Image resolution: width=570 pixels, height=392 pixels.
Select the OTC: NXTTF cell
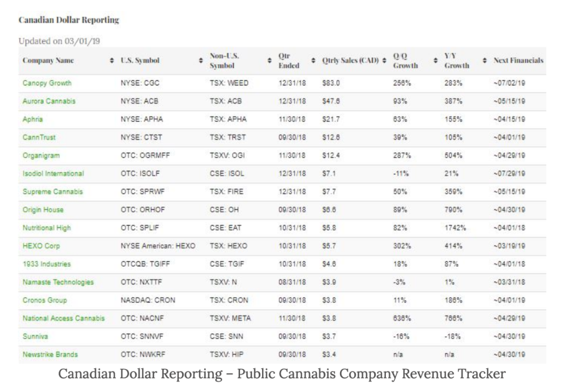pos(141,282)
